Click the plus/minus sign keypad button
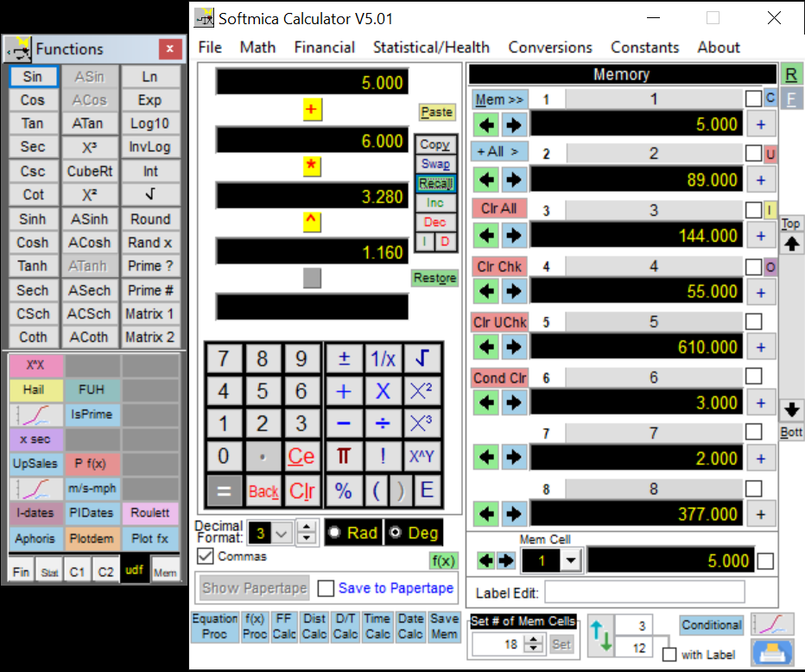 click(x=344, y=358)
